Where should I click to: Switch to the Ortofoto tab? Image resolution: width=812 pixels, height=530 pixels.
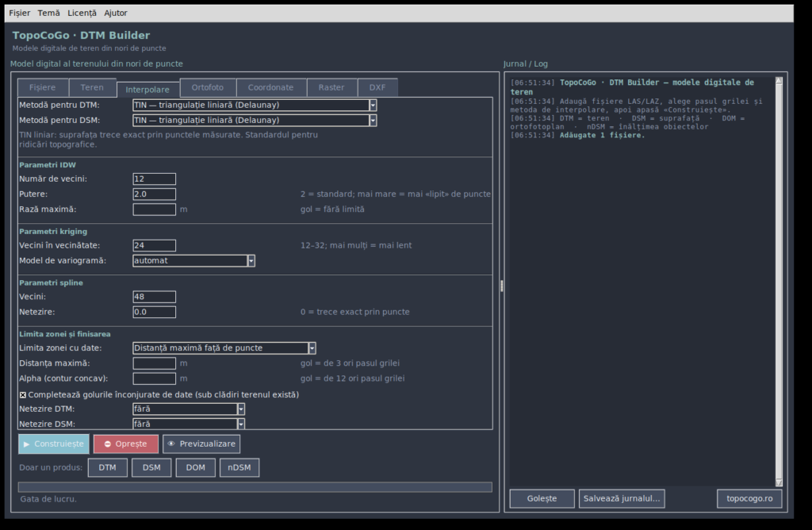point(208,87)
